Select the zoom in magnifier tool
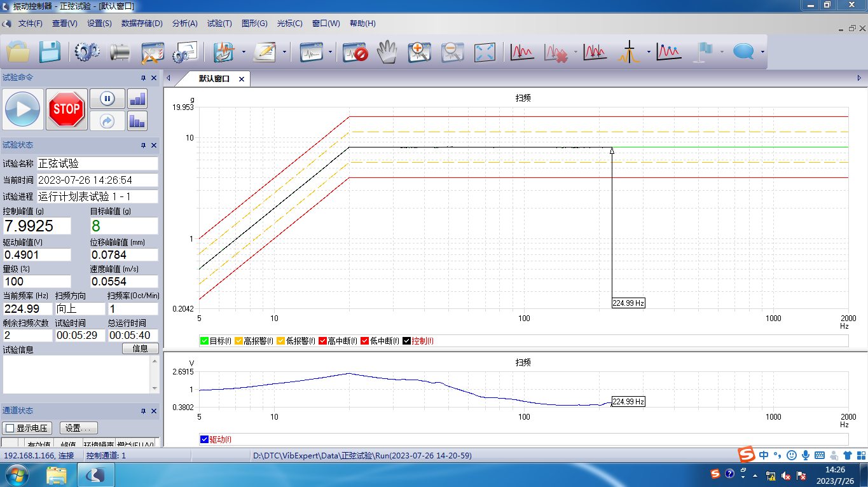868x487 pixels. (x=420, y=51)
